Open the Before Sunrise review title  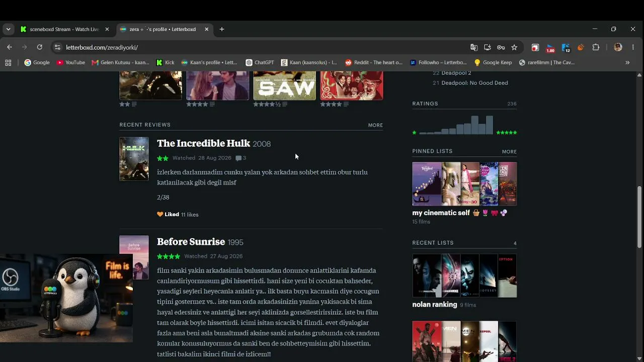[x=191, y=242]
